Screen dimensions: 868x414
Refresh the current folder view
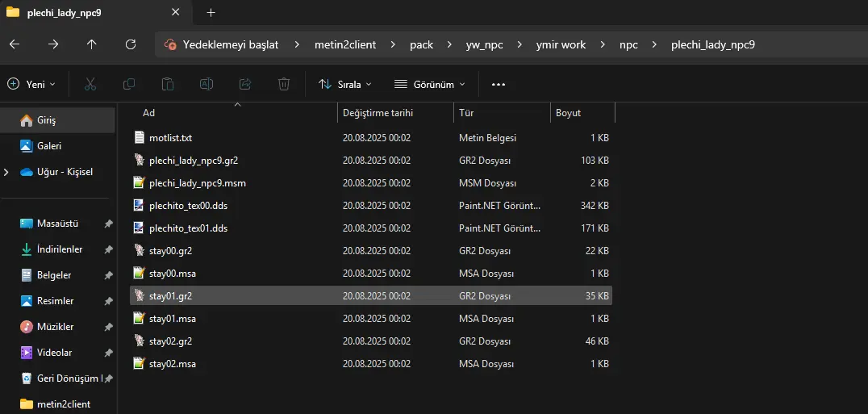(x=131, y=45)
